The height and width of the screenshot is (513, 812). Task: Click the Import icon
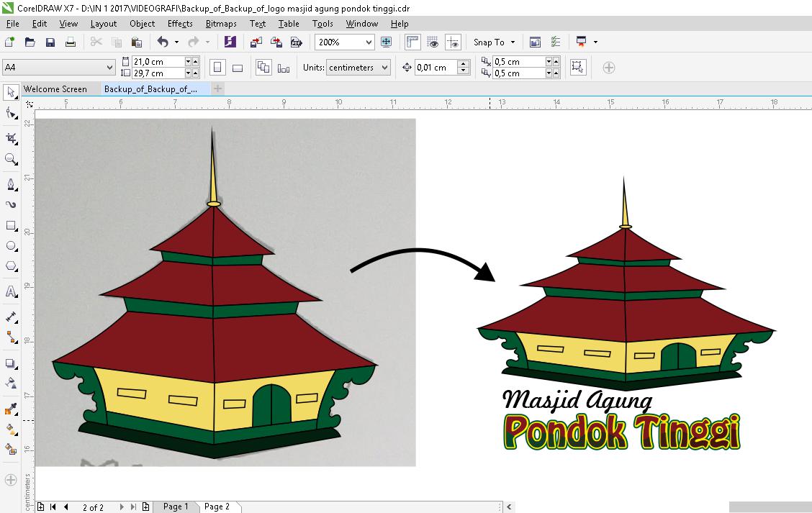point(256,42)
